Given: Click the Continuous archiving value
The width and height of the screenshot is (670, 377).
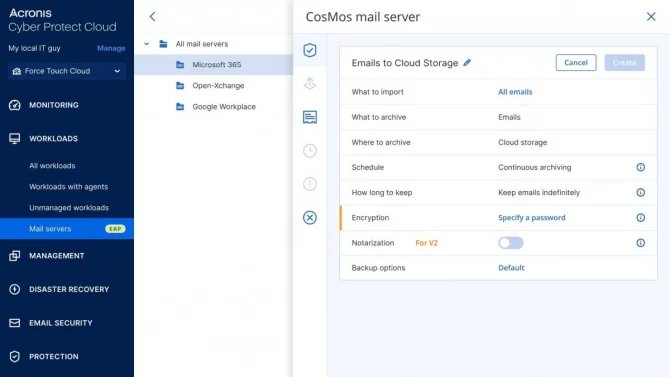Looking at the screenshot, I should tap(535, 167).
